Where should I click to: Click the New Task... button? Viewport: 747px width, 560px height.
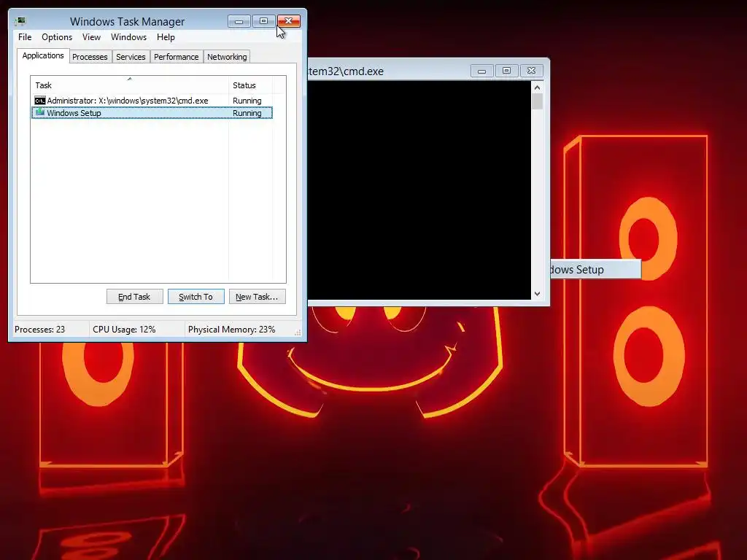click(257, 297)
